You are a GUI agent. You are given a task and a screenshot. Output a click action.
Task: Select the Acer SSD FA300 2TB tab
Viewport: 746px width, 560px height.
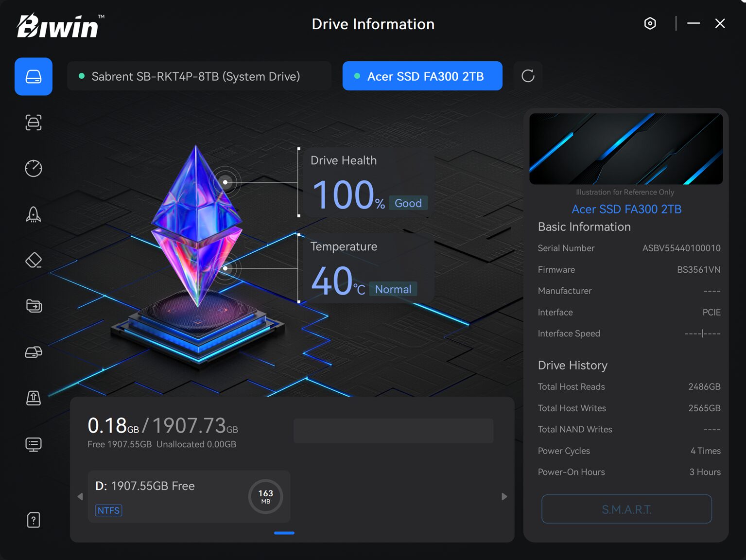(x=422, y=76)
